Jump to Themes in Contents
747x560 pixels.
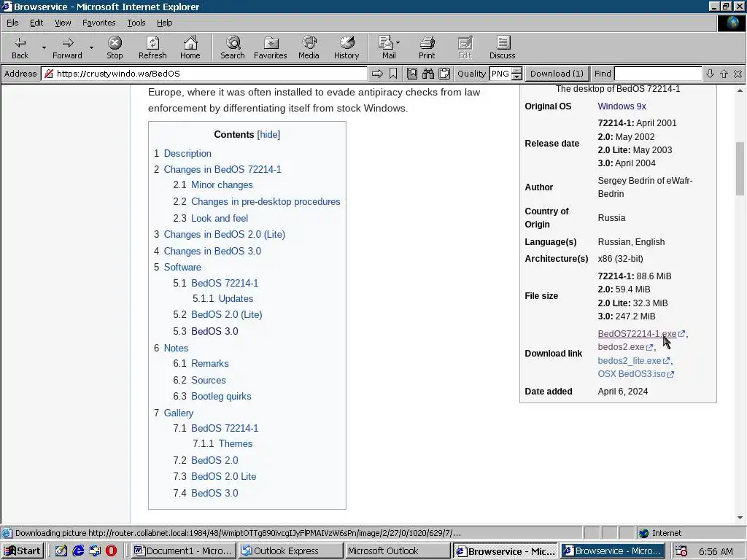(x=236, y=443)
